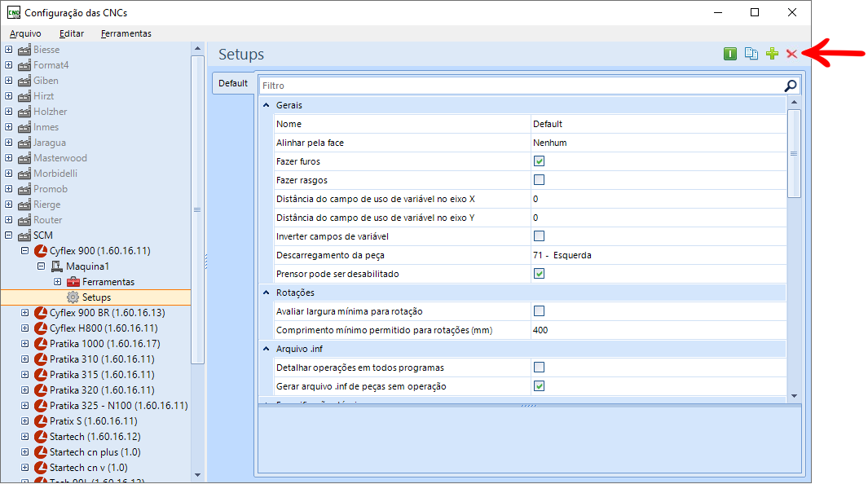Click the Nome value field Default

click(x=659, y=124)
